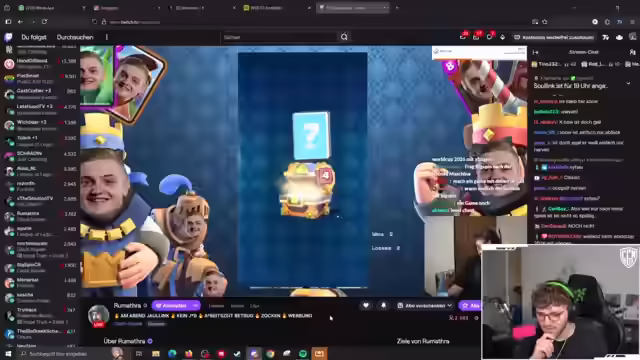Click Rumathra's live profile avatar
Image resolution: width=640 pixels, height=360 pixels.
tap(98, 316)
